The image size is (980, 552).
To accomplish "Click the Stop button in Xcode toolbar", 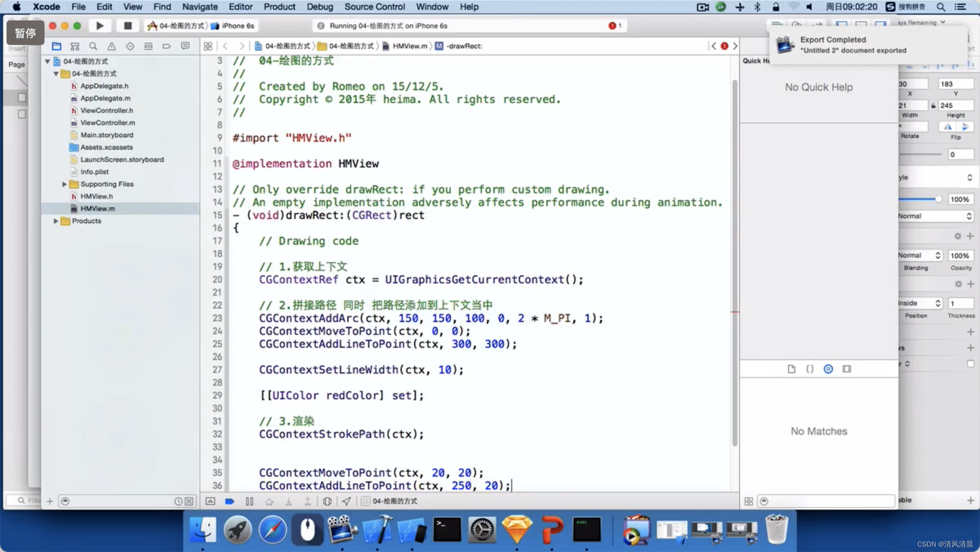I will pos(128,26).
